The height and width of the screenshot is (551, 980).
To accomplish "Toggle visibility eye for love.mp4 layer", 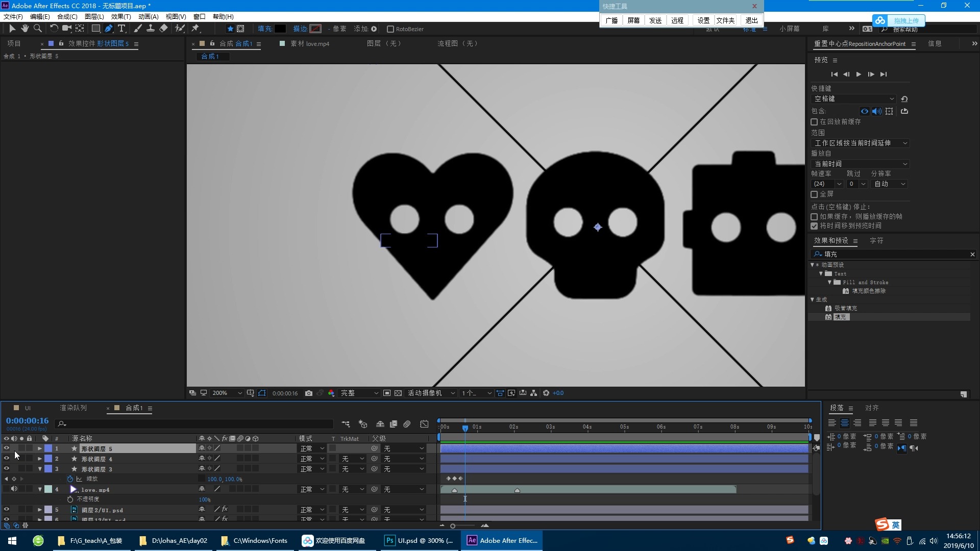I will tap(7, 489).
